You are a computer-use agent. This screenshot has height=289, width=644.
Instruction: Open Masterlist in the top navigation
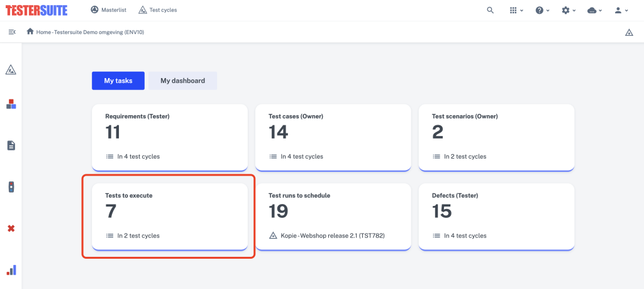tap(108, 10)
